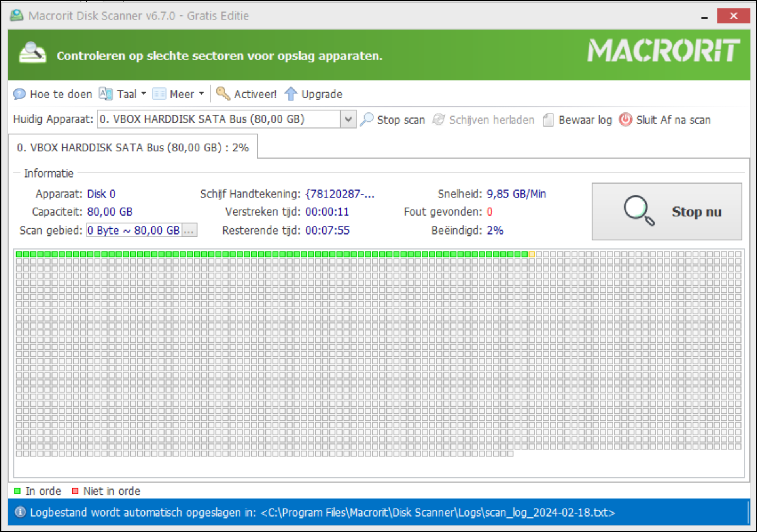
Task: Click the Meer icon
Action: 159,94
